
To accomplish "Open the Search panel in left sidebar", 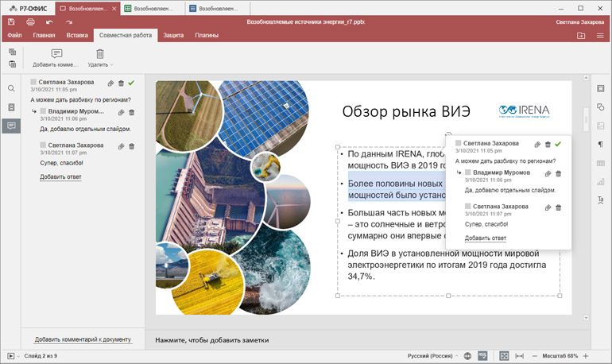I will click(11, 89).
